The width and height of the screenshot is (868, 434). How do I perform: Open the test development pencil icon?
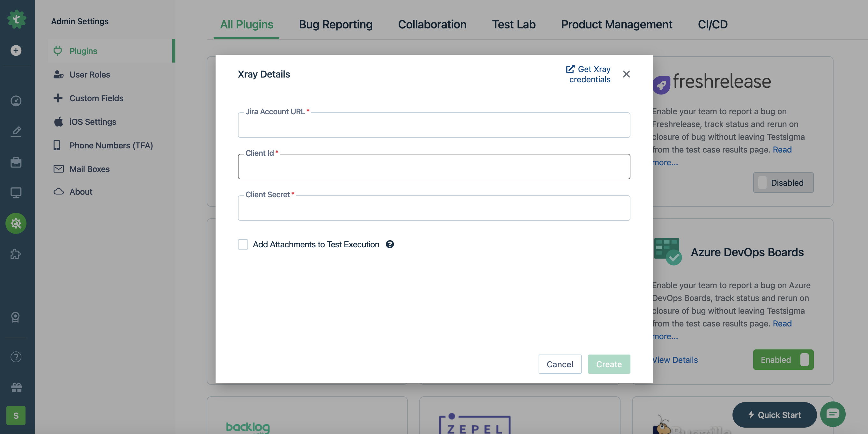point(16,131)
